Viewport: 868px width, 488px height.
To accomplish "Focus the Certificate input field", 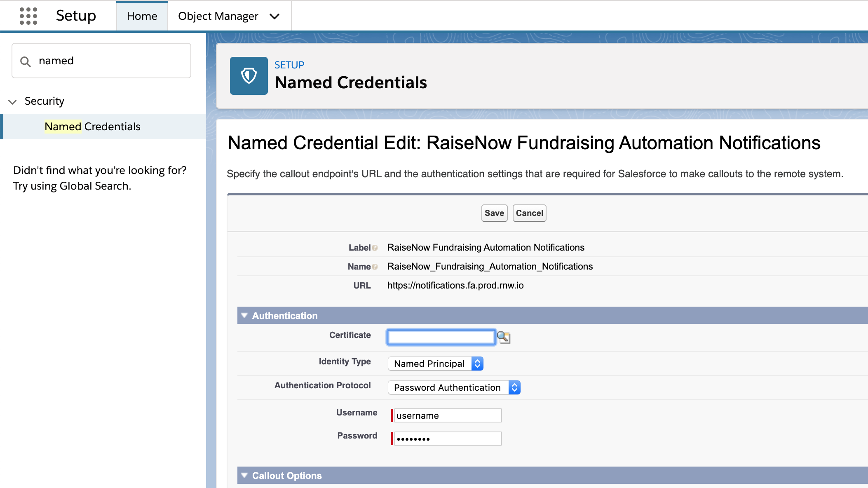I will 441,337.
